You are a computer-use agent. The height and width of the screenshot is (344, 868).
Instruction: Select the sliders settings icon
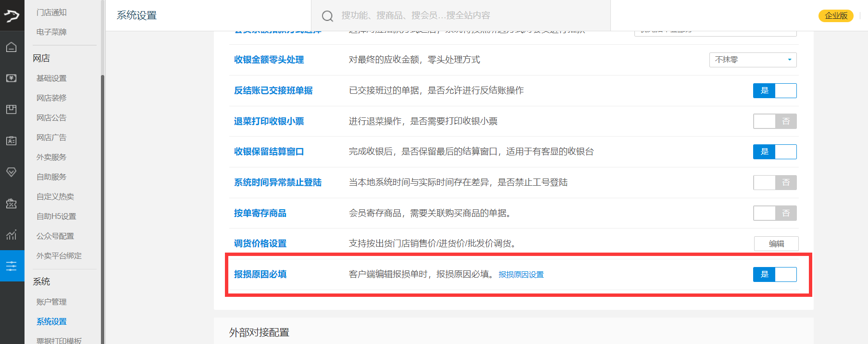click(x=12, y=266)
